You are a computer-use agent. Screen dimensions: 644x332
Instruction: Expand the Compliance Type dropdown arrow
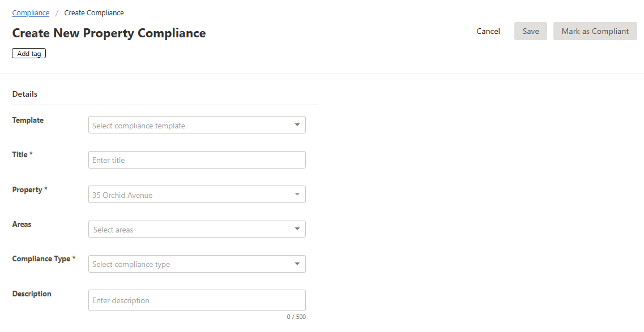(297, 264)
